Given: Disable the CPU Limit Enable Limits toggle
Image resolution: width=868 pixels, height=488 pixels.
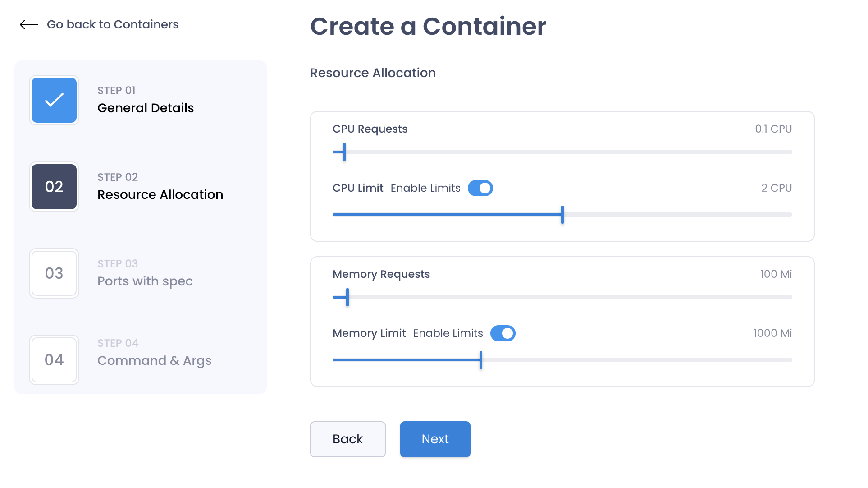Looking at the screenshot, I should pos(480,188).
